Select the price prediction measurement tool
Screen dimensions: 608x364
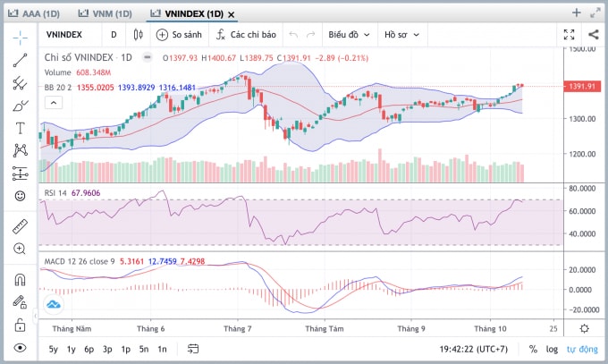pyautogui.click(x=21, y=174)
